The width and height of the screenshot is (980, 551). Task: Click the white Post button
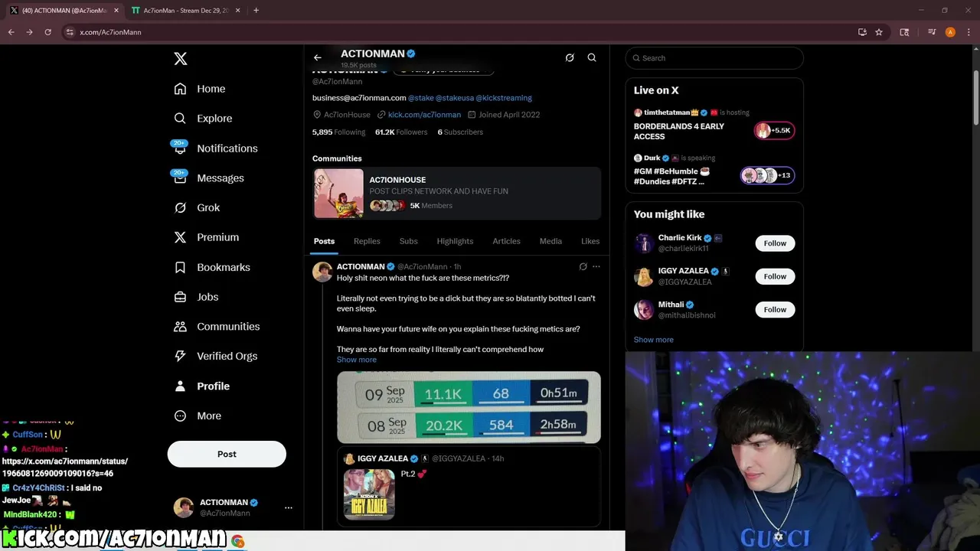click(x=227, y=454)
